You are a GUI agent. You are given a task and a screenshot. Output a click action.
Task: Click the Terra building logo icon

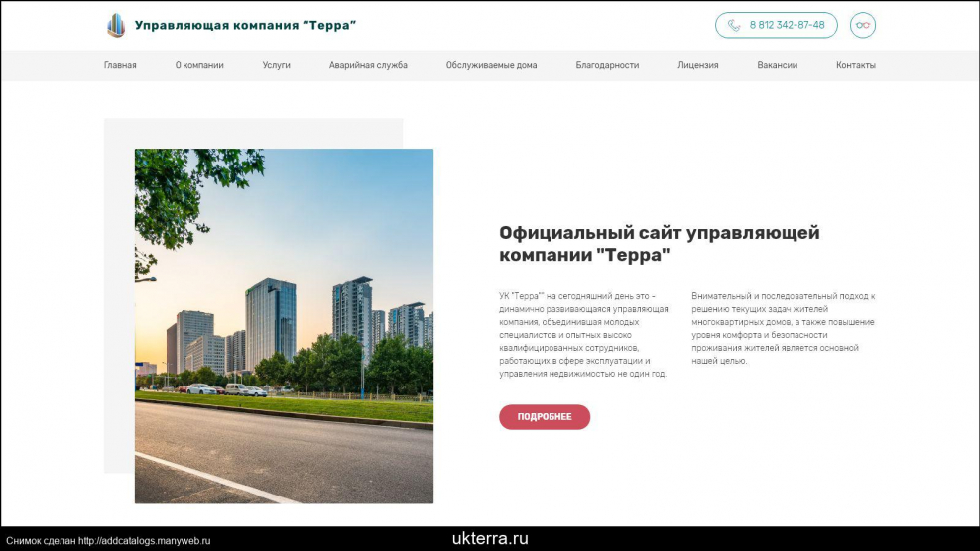point(116,26)
